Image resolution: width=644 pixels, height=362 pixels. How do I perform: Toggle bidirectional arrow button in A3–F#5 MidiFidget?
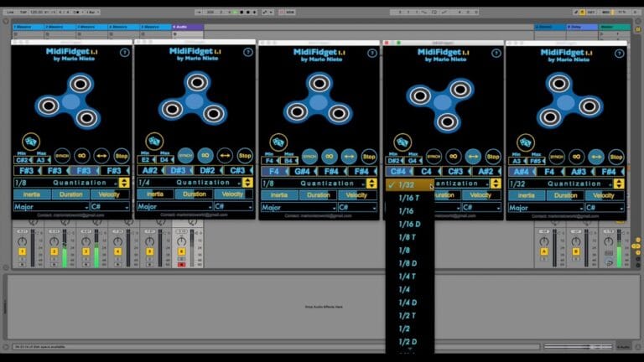coord(596,157)
